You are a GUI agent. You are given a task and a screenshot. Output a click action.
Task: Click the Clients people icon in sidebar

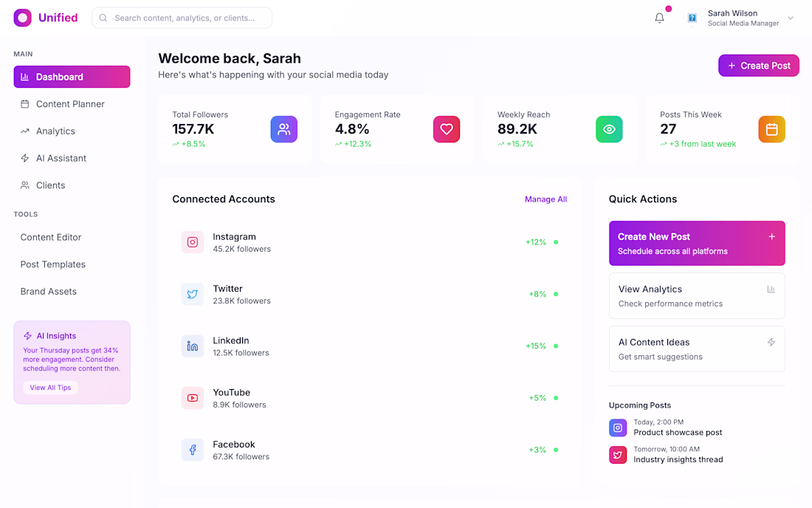pos(24,185)
